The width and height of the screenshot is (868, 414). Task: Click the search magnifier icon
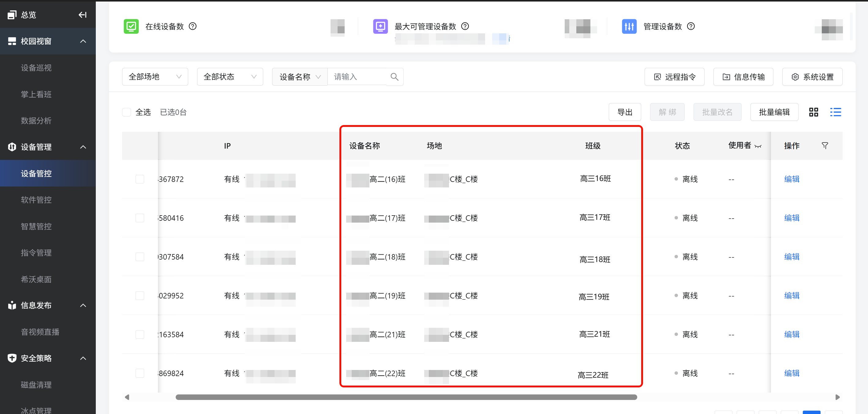(x=394, y=77)
